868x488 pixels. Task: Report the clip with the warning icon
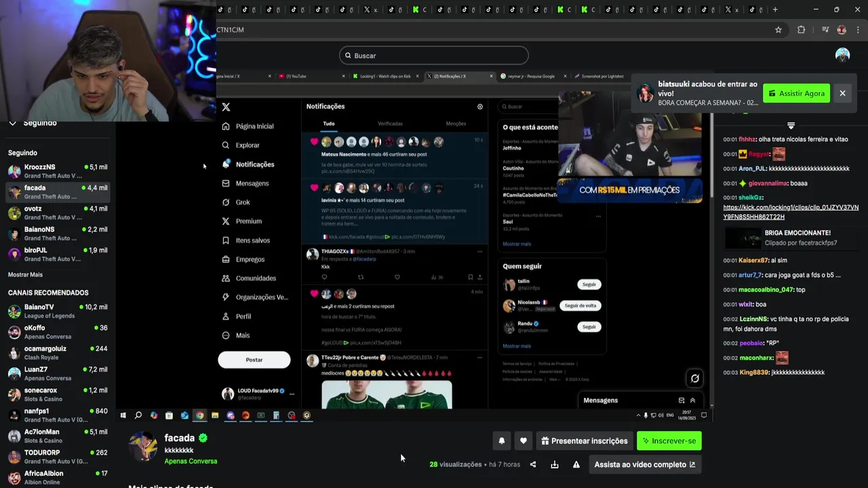coord(576,464)
